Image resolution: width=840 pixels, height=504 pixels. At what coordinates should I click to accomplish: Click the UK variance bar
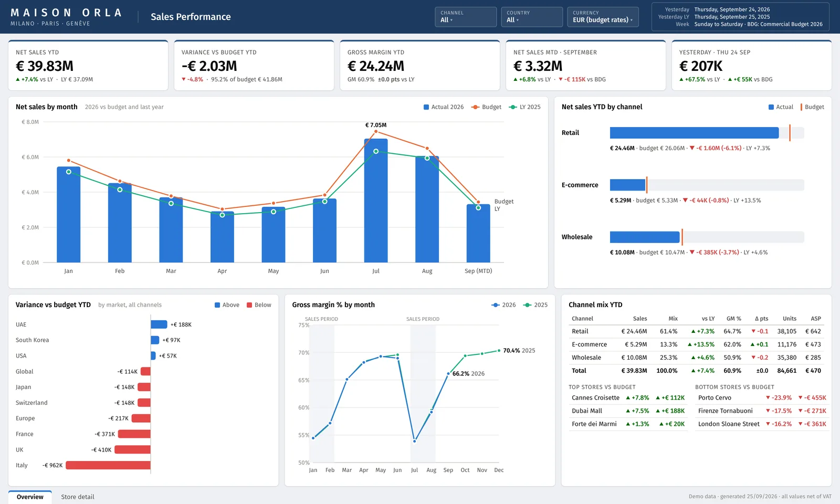click(132, 449)
